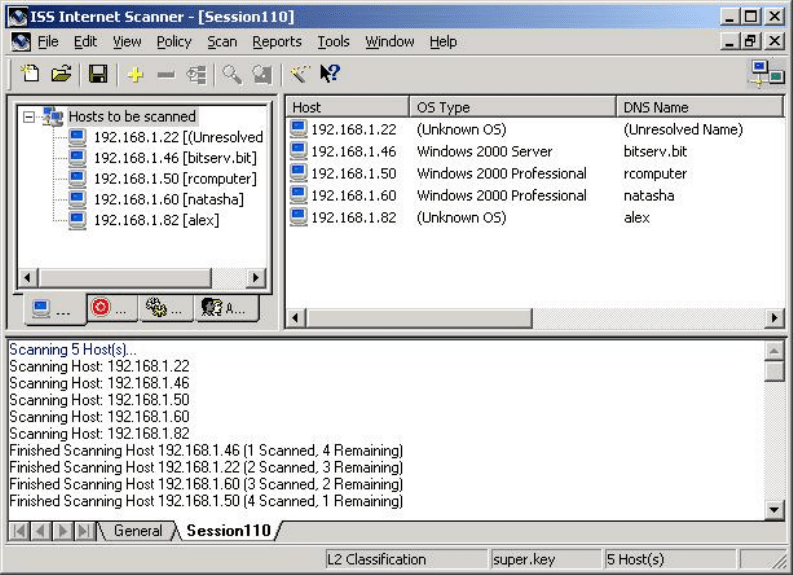The image size is (793, 575).
Task: Click the New Session toolbar icon
Action: pos(29,74)
